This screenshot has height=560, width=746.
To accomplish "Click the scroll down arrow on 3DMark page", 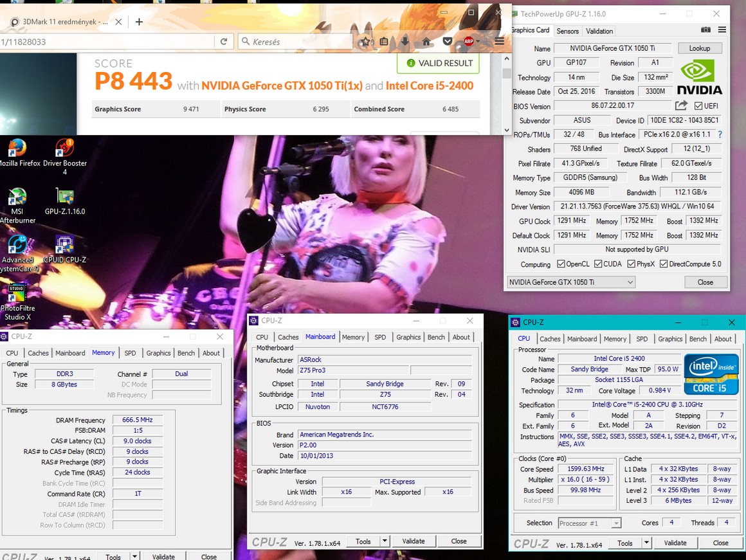I will 507,129.
